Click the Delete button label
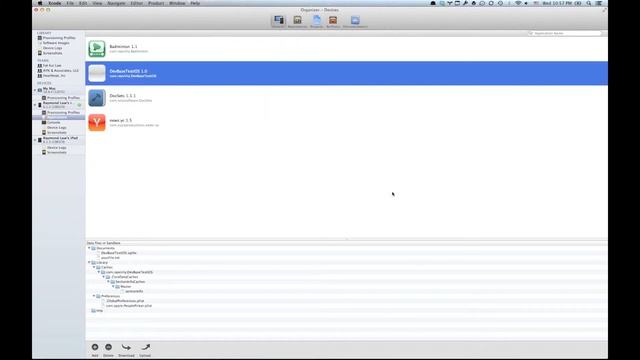This screenshot has height=360, width=640. pos(109,356)
